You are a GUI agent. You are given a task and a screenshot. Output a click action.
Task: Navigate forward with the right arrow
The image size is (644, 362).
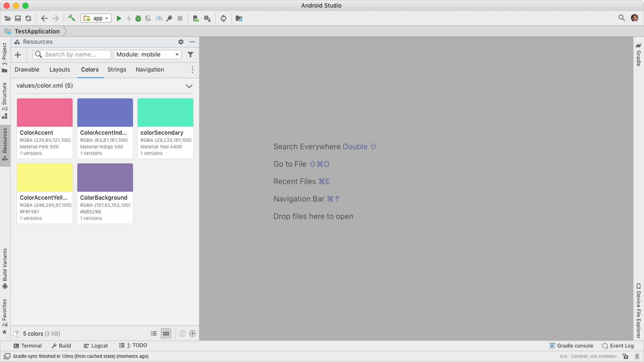[x=55, y=18]
